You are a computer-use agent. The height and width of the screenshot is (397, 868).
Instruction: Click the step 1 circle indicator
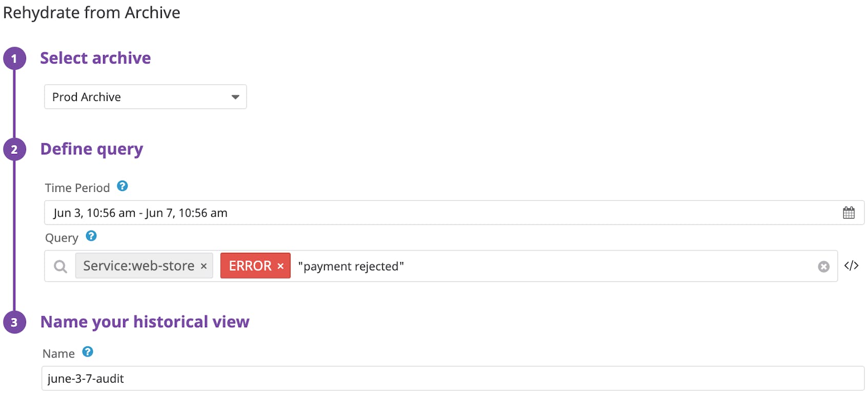point(15,58)
